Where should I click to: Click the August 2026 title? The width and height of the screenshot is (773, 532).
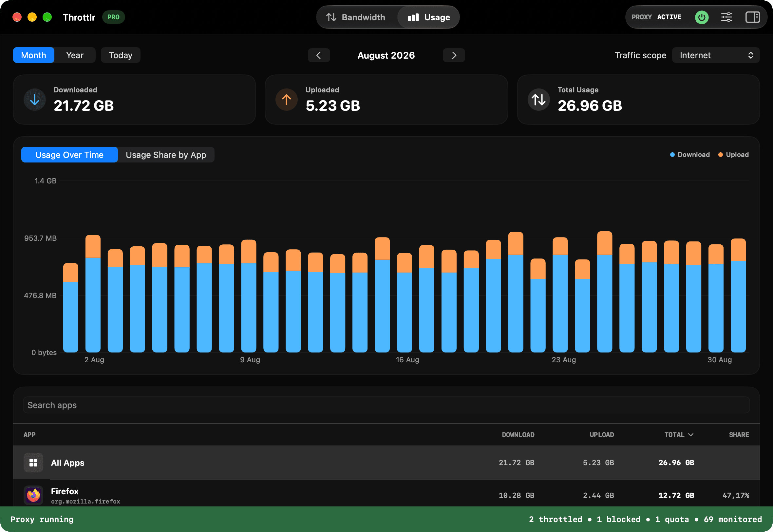386,55
